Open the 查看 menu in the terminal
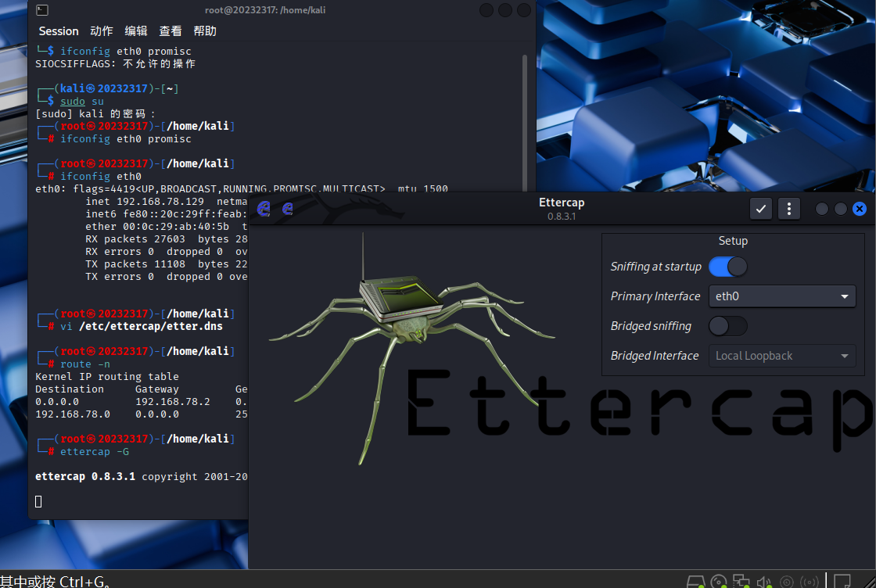The image size is (876, 588). click(171, 31)
